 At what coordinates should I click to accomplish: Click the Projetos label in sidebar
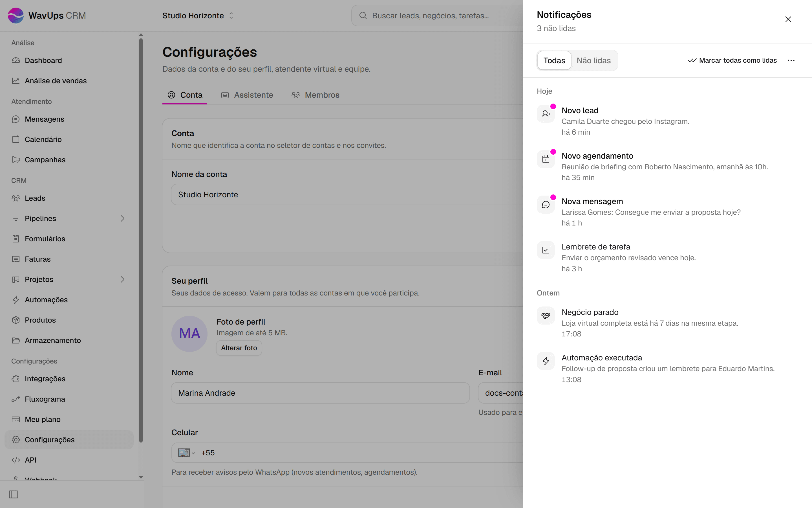(x=39, y=279)
